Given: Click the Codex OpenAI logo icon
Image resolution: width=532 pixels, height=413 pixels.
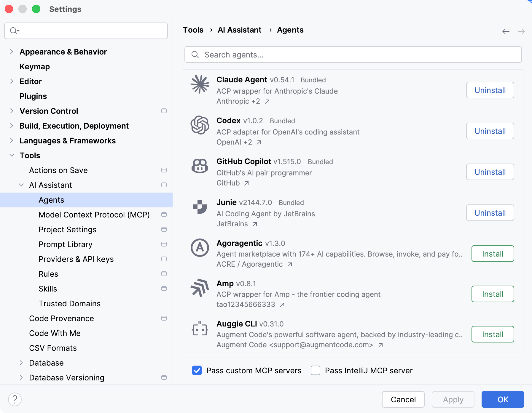Looking at the screenshot, I should (200, 125).
